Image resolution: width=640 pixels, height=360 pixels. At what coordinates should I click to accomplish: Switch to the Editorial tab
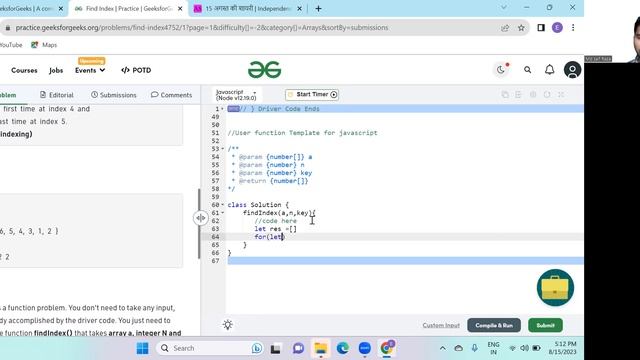[x=57, y=95]
